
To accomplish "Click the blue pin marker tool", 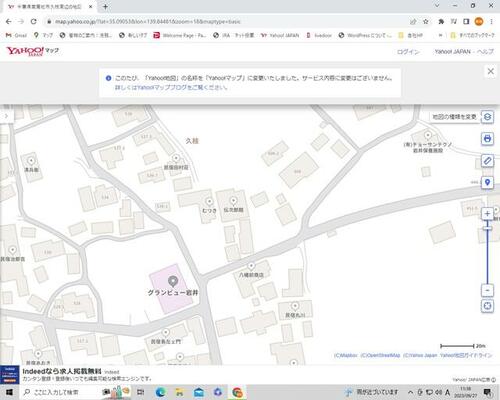I will click(487, 182).
